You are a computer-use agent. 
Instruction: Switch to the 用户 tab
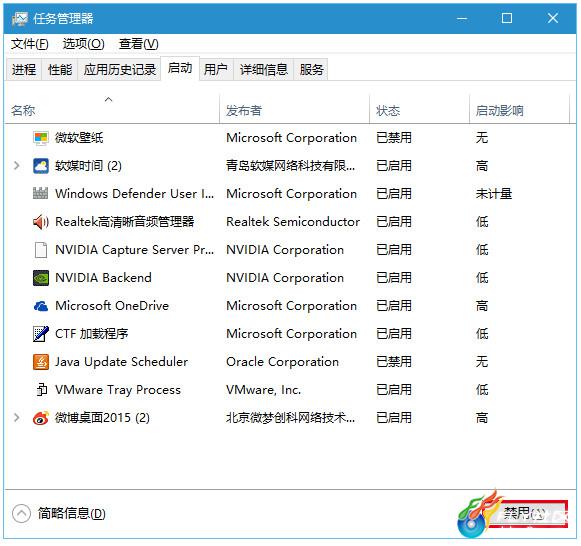tap(216, 69)
